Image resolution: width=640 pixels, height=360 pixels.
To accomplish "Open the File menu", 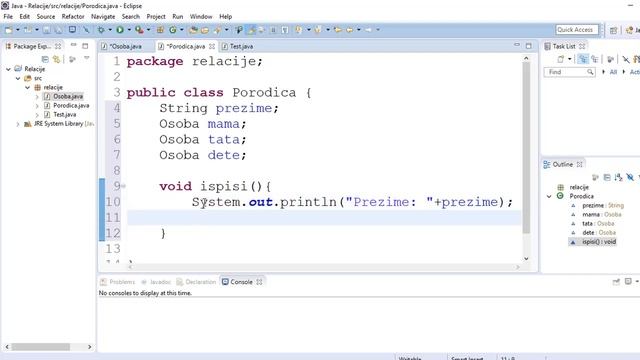I will (8, 16).
